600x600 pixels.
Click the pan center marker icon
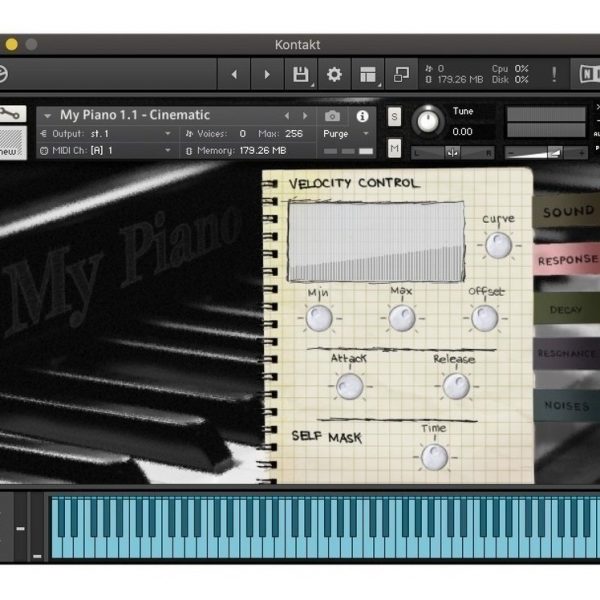tap(452, 153)
